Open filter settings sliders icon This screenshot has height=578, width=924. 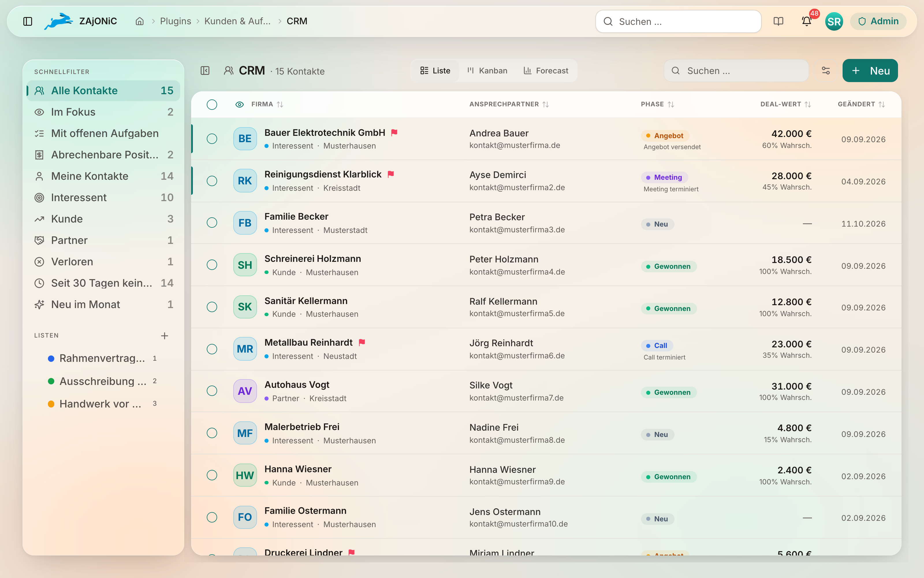point(826,71)
